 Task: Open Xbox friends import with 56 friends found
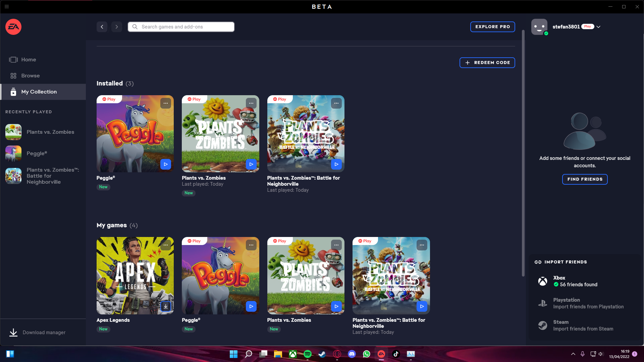tap(585, 281)
